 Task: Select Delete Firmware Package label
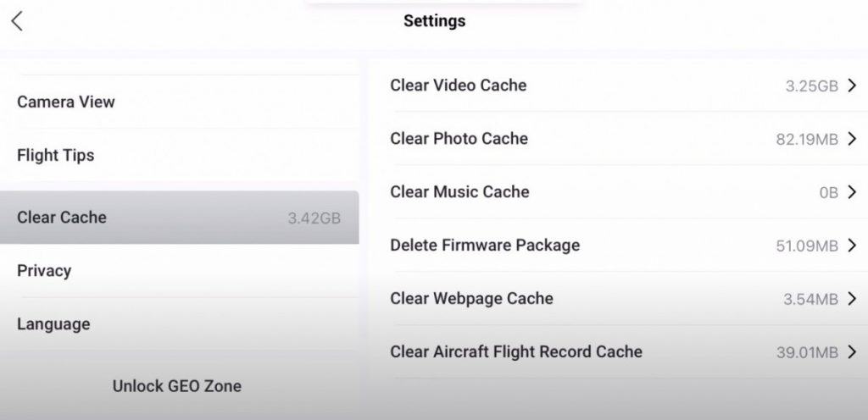point(485,245)
